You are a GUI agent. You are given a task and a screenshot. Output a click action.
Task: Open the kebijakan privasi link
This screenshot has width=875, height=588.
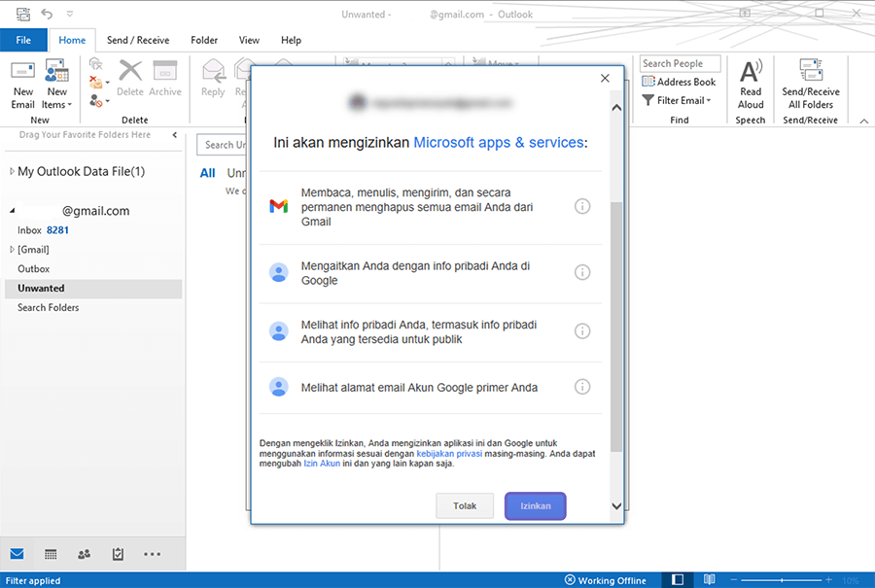pyautogui.click(x=449, y=454)
